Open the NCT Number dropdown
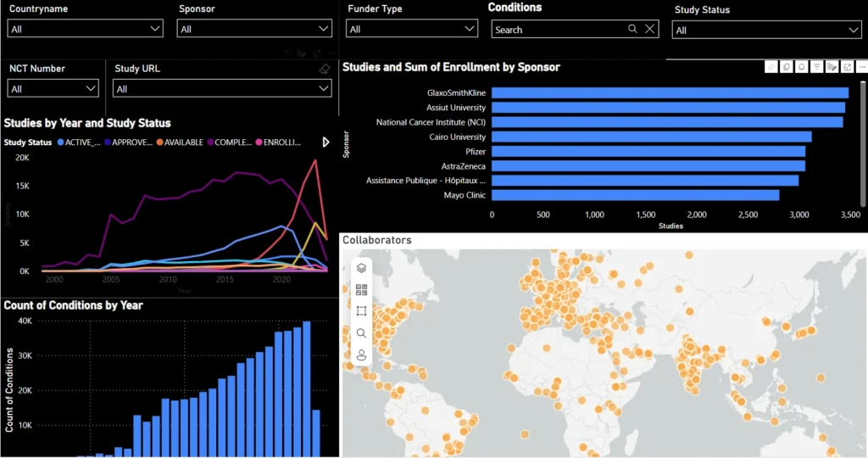The height and width of the screenshot is (458, 868). (x=53, y=88)
